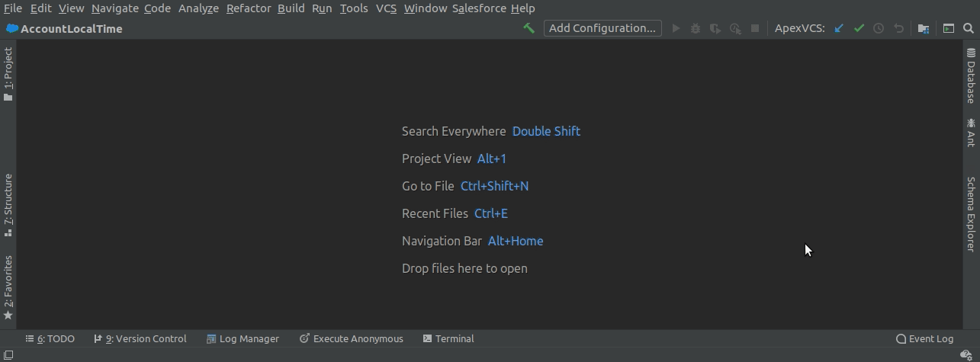Expand the Schema Explorer side panel
Screen dimensions: 980x362
[x=971, y=214]
